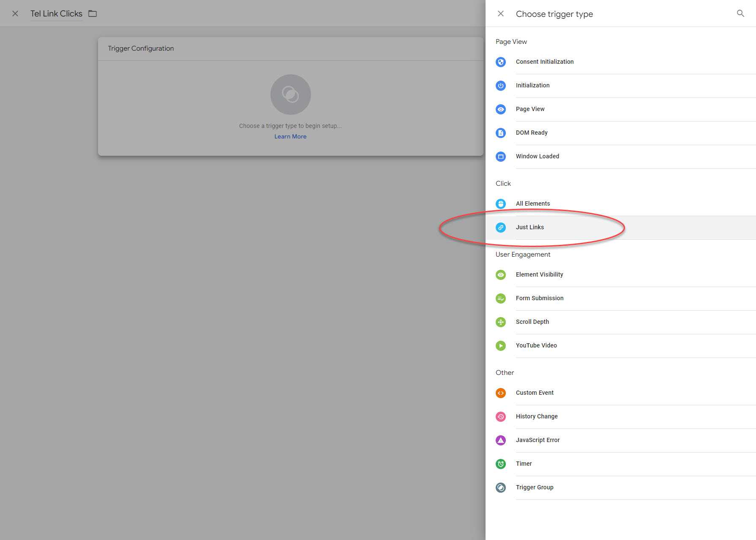Click the YouTube Video play icon
This screenshot has height=540, width=756.
tap(501, 346)
